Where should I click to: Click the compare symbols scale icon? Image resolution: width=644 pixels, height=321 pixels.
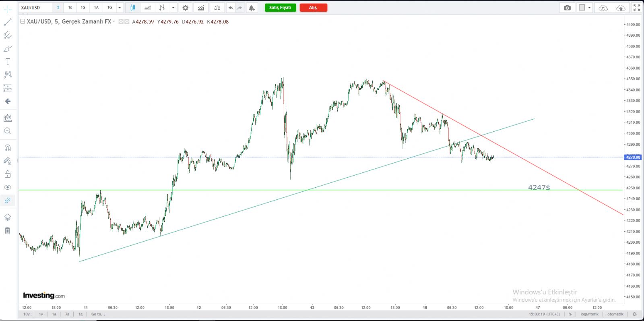217,8
